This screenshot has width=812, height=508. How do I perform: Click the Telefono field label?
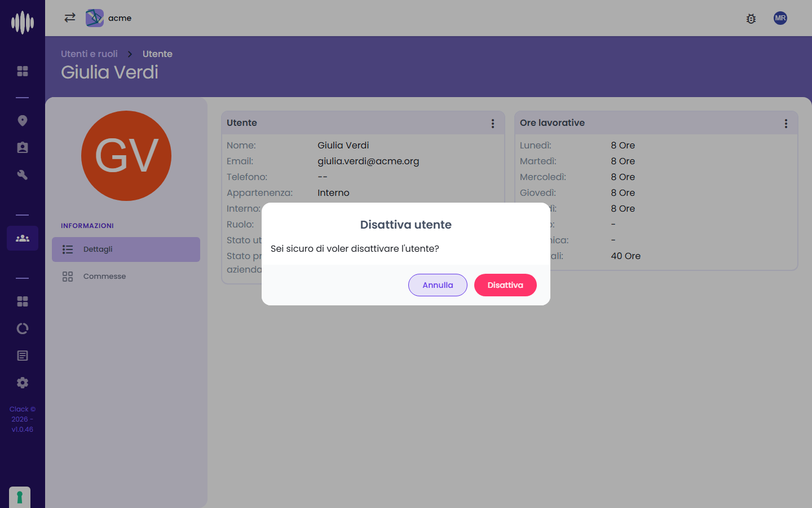tap(247, 177)
